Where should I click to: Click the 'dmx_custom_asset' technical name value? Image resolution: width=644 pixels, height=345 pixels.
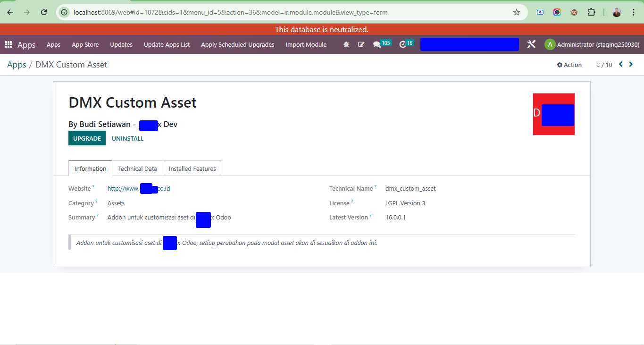410,188
